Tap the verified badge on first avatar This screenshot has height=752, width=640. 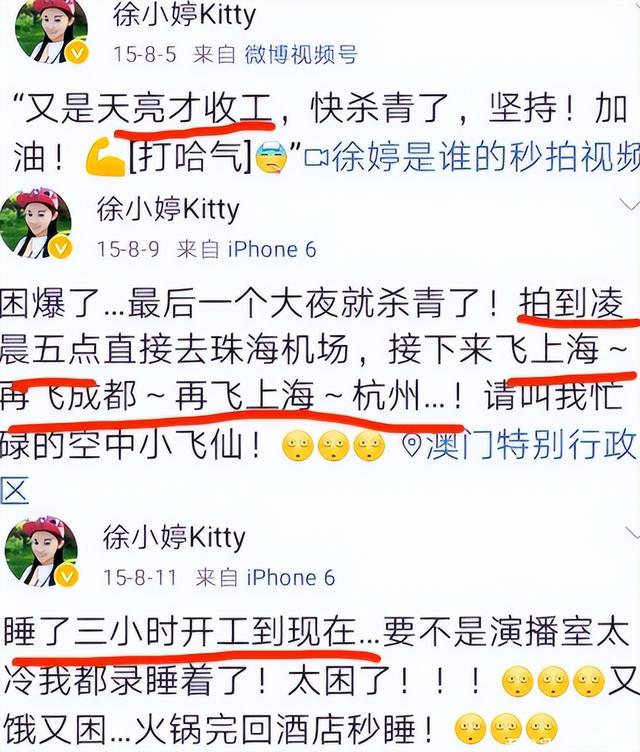[x=77, y=52]
